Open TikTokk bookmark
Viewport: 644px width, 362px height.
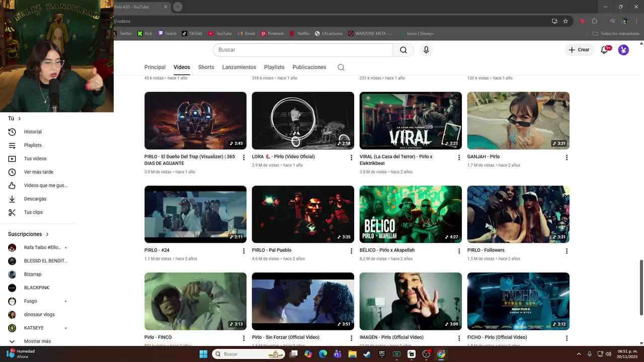(192, 34)
